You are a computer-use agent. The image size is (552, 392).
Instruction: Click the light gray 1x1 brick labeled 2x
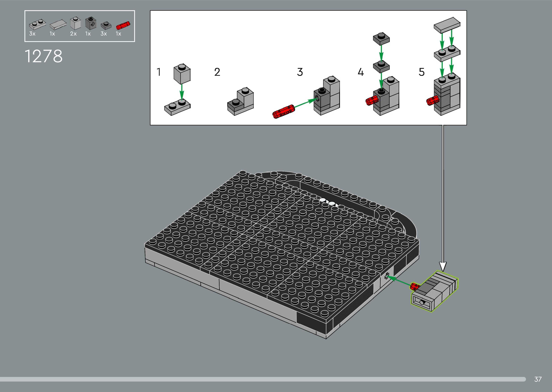tap(75, 23)
